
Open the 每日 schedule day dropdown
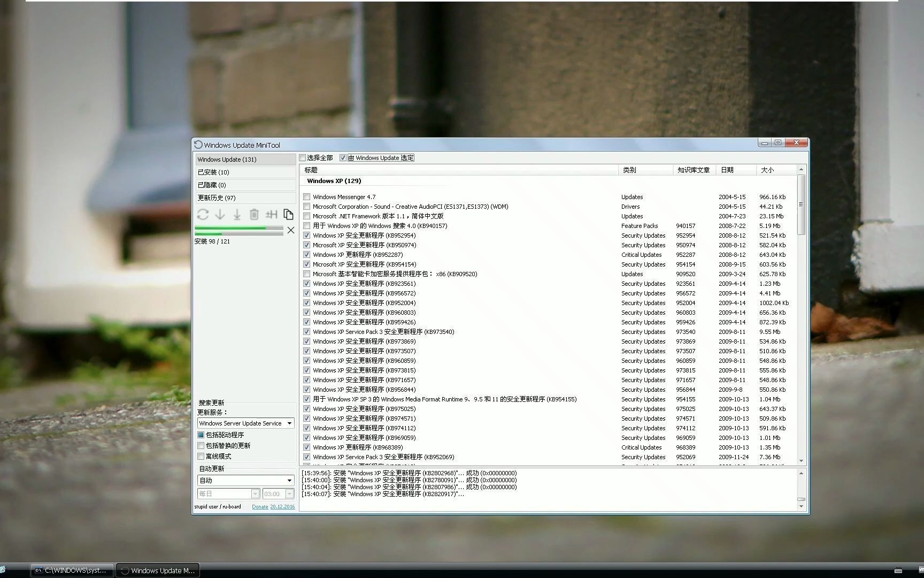pos(228,494)
